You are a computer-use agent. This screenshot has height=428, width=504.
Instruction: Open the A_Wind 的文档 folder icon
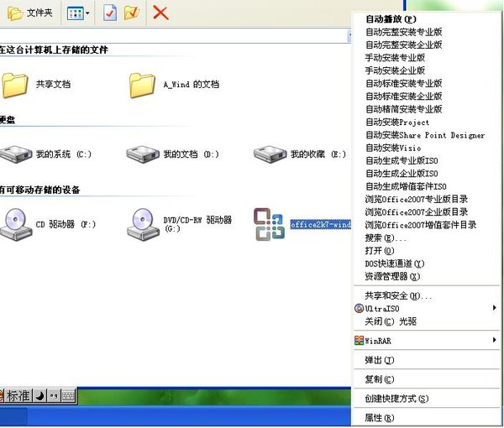coord(142,85)
